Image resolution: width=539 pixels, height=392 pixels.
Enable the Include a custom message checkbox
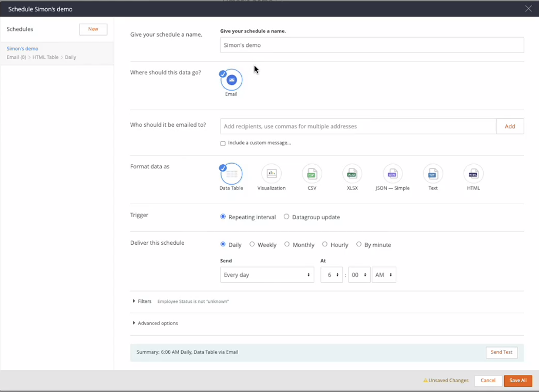tap(223, 144)
